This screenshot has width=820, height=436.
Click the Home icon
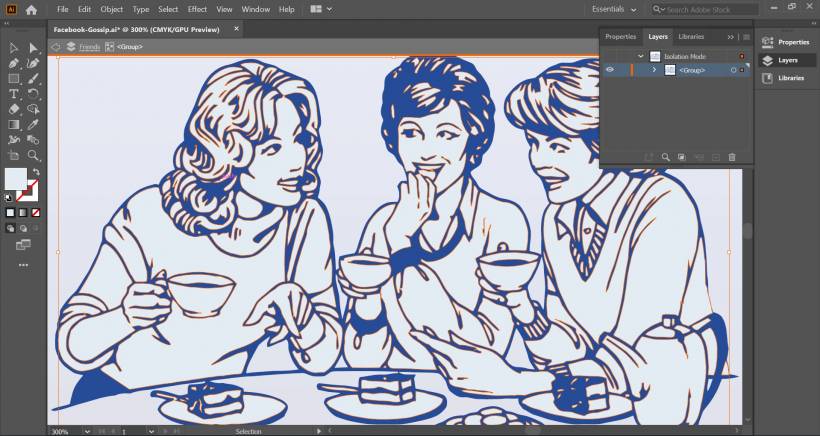pos(31,9)
